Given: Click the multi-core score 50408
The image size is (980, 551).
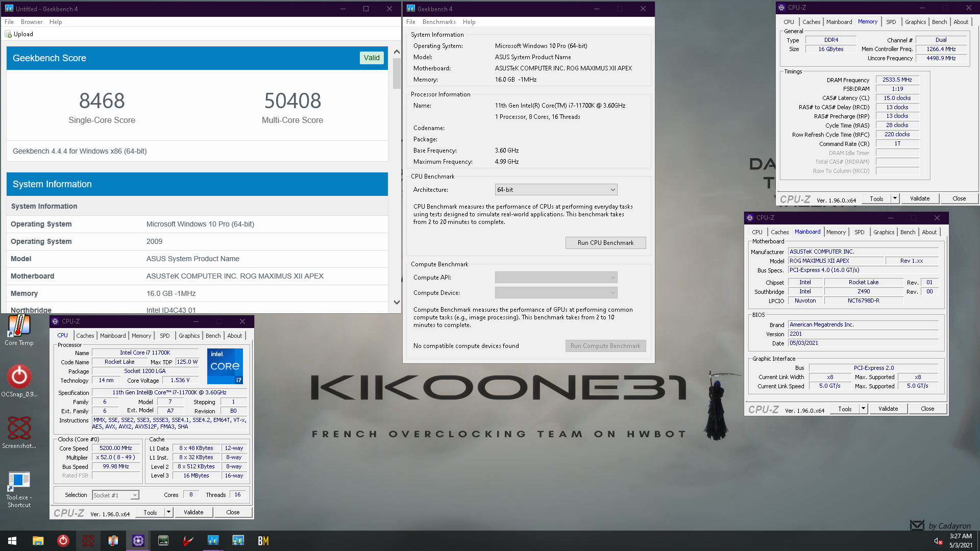Looking at the screenshot, I should (x=292, y=101).
